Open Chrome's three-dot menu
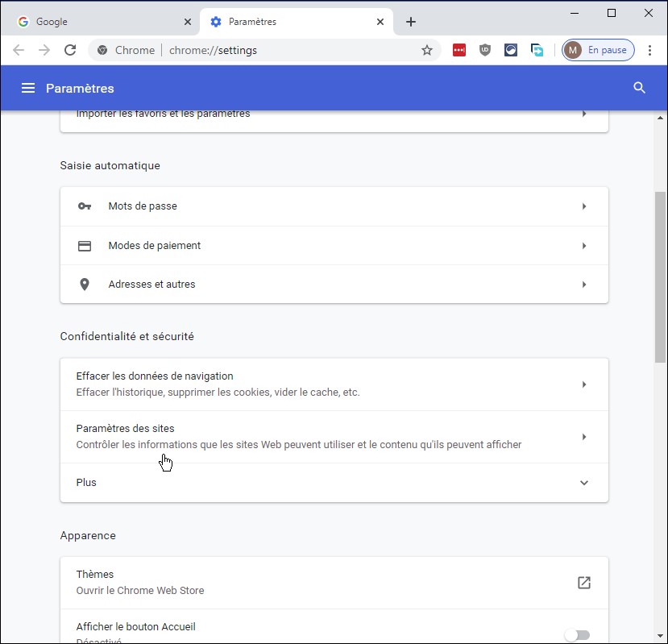Viewport: 668px width, 644px height. (x=649, y=50)
